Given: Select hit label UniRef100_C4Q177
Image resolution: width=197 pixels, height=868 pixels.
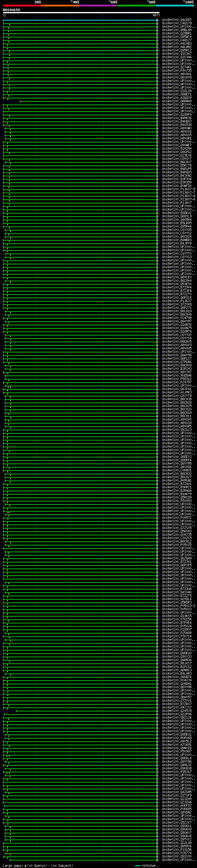Looking at the screenshot, I should (x=176, y=40).
